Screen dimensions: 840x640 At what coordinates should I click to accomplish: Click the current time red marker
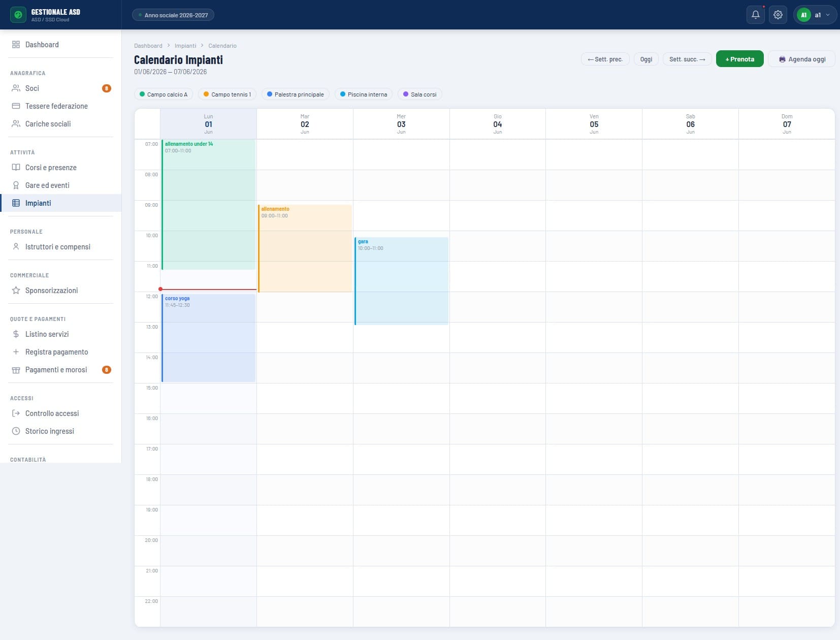click(x=160, y=289)
